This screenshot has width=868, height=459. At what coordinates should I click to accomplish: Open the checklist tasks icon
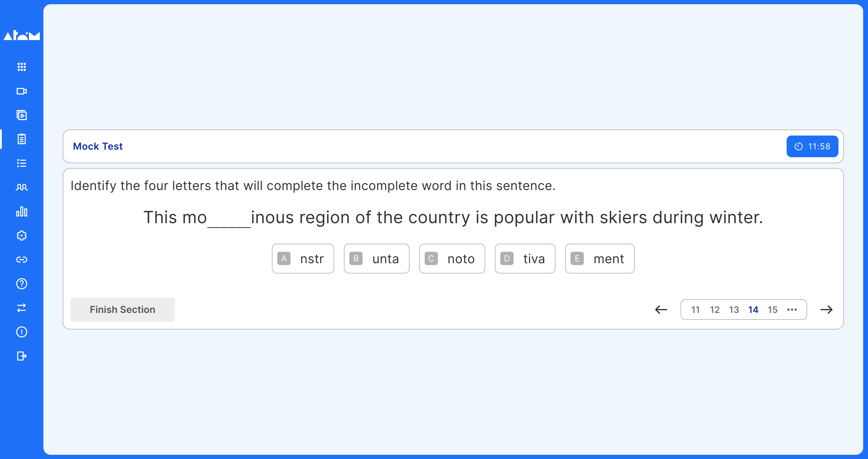(x=22, y=163)
